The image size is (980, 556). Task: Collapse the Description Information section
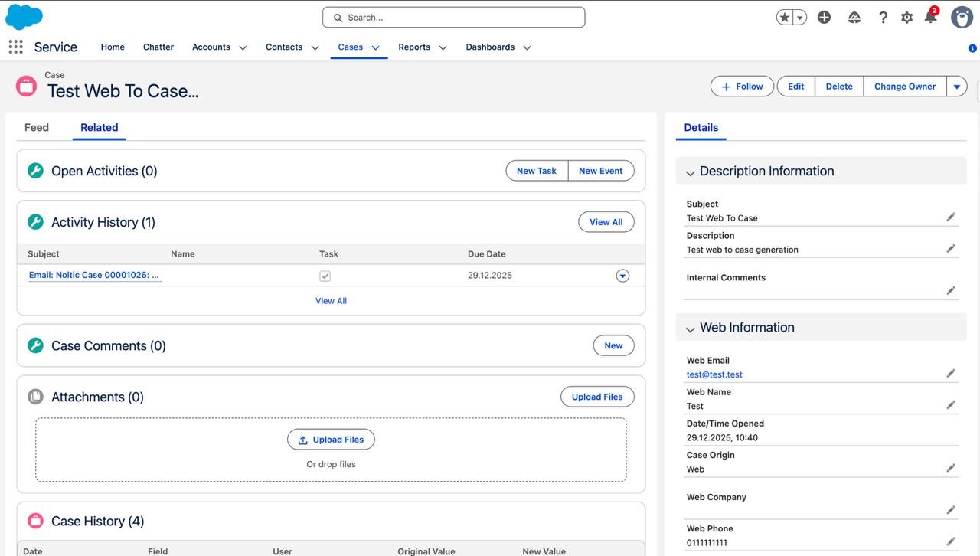tap(690, 172)
